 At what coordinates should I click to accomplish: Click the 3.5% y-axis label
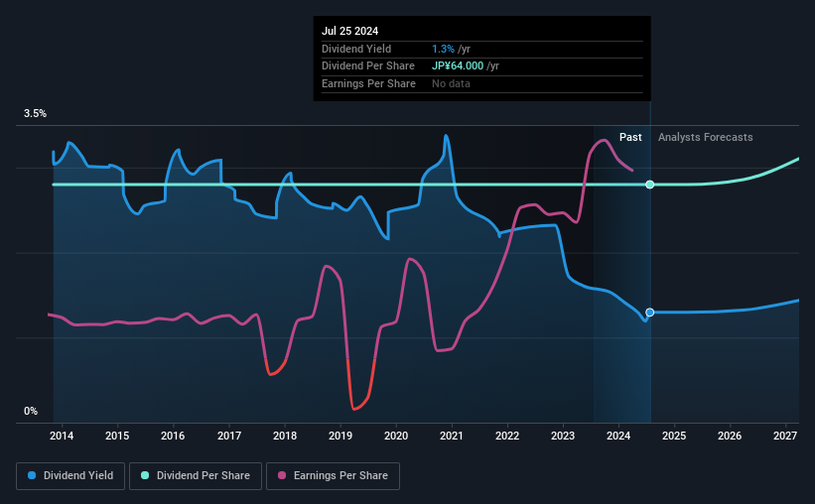click(x=35, y=113)
